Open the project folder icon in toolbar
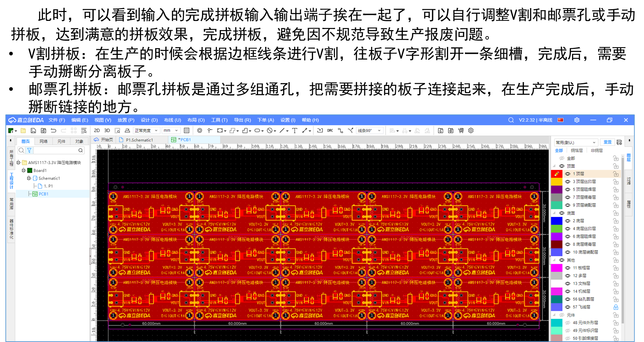Image resolution: width=644 pixels, height=342 pixels. tap(23, 131)
